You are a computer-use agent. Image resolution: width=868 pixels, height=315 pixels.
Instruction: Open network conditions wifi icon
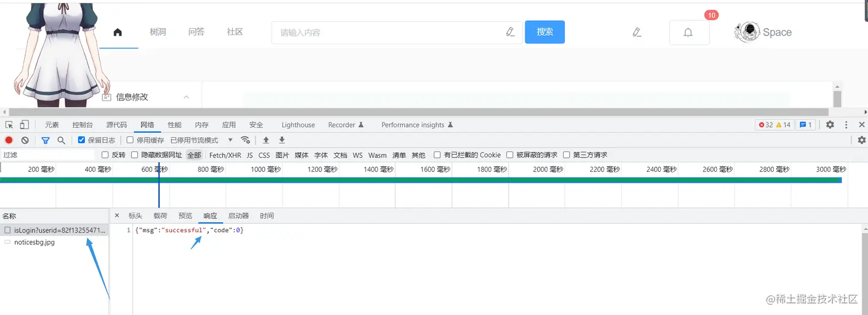246,140
